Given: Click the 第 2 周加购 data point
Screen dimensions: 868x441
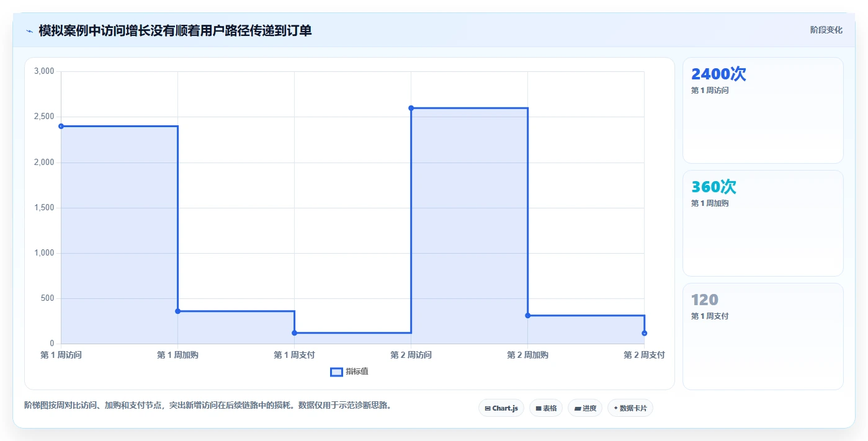Looking at the screenshot, I should pyautogui.click(x=527, y=316).
